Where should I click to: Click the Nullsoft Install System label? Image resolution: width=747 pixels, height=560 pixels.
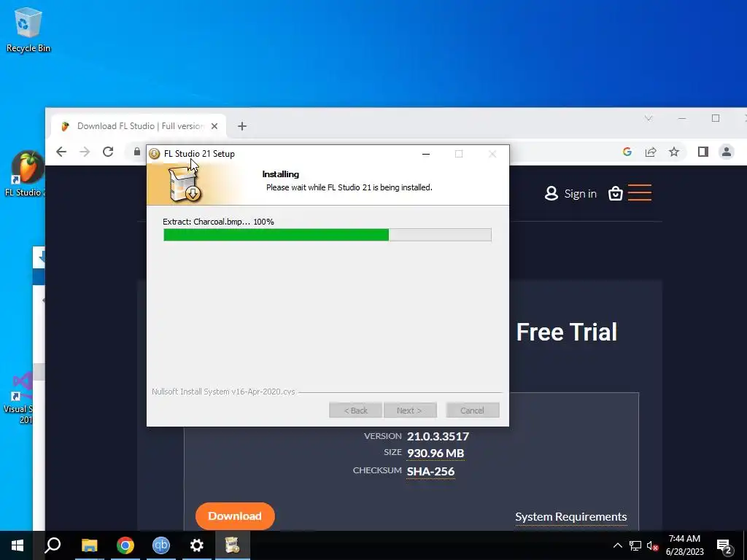coord(223,392)
